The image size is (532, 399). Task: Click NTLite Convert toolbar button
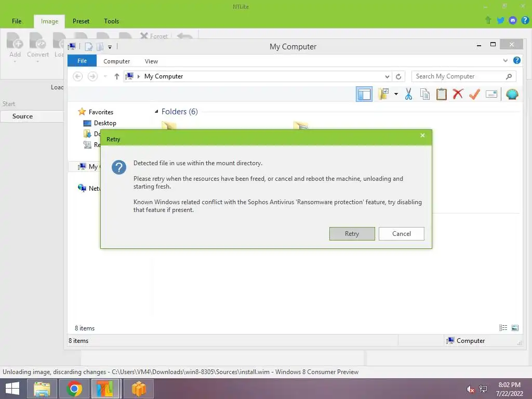tap(37, 47)
